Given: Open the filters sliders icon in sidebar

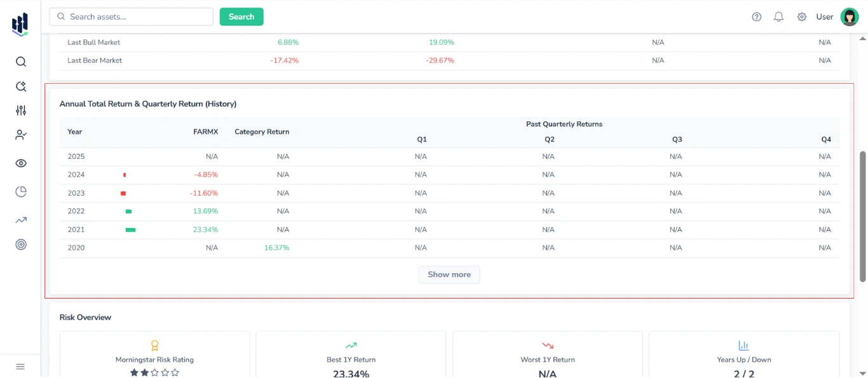Looking at the screenshot, I should (20, 110).
